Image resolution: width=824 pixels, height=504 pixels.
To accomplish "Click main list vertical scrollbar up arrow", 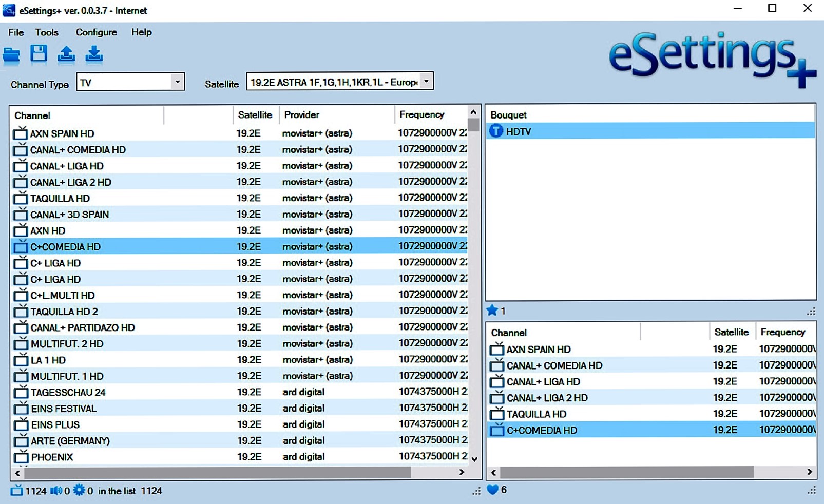I will pyautogui.click(x=473, y=112).
